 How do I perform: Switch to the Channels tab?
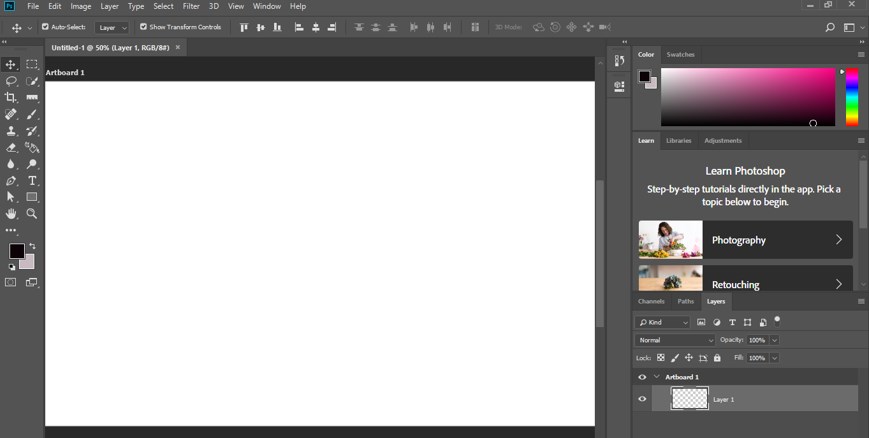pos(651,302)
